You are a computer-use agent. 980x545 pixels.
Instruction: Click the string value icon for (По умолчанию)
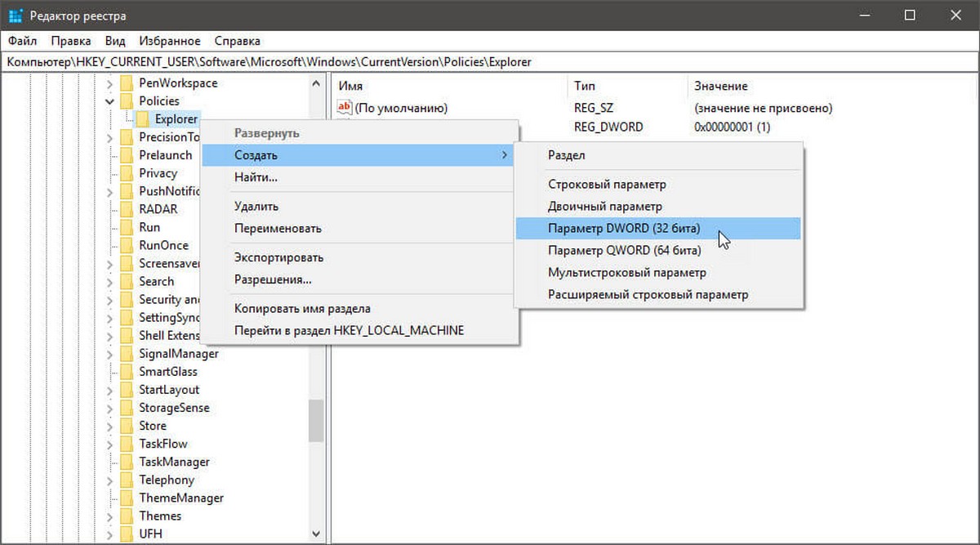tap(343, 108)
